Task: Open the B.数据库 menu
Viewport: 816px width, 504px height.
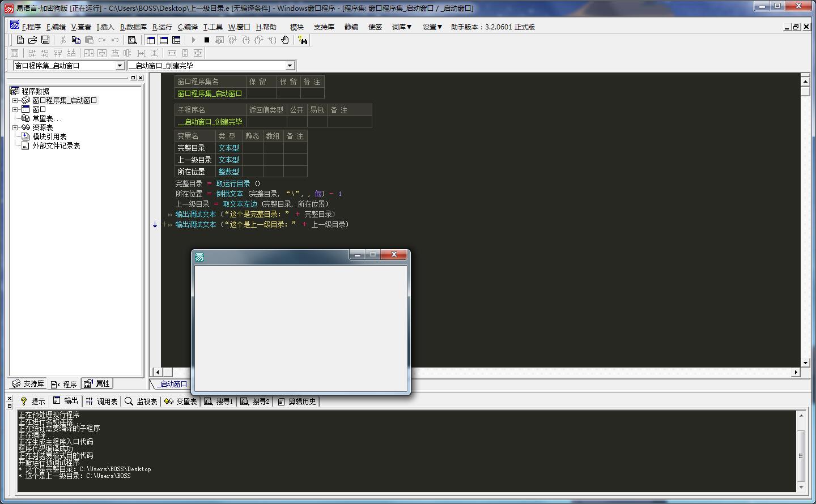Action: 133,27
